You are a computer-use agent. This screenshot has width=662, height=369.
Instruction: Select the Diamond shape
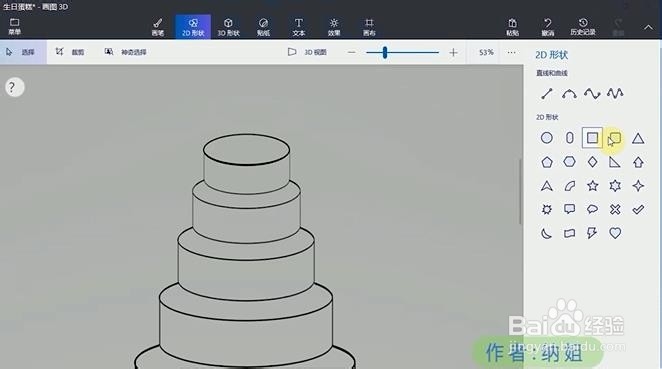592,162
